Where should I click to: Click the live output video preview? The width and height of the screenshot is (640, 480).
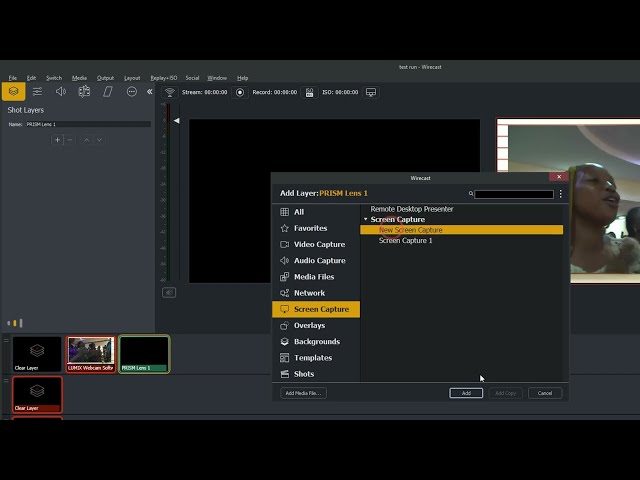tap(568, 200)
